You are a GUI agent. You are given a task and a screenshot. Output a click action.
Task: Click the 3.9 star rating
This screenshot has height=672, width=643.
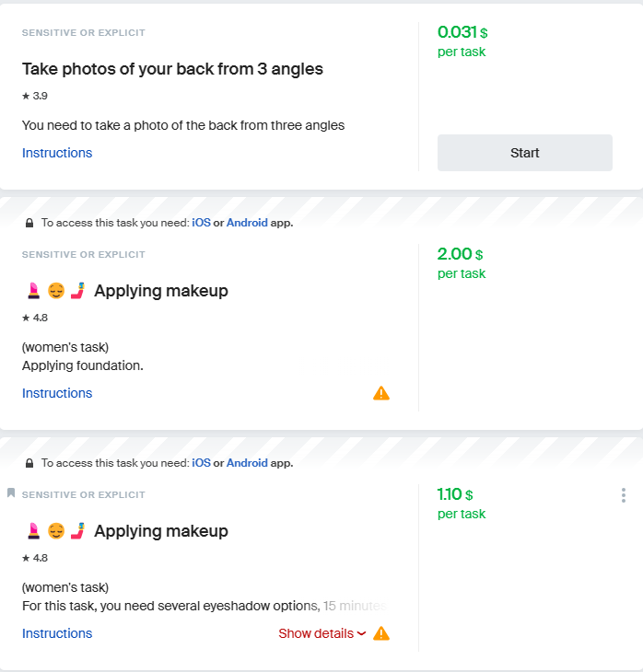pos(35,96)
